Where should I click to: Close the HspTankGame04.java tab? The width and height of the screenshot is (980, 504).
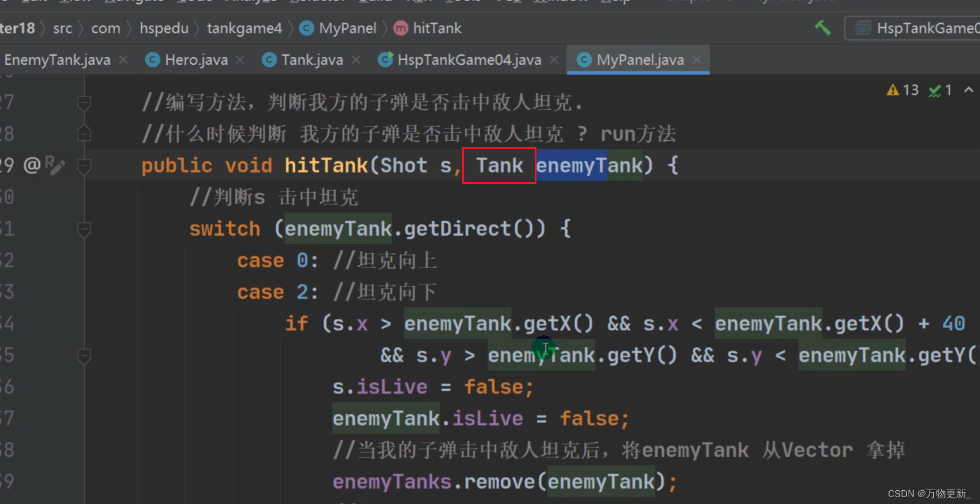(x=554, y=60)
